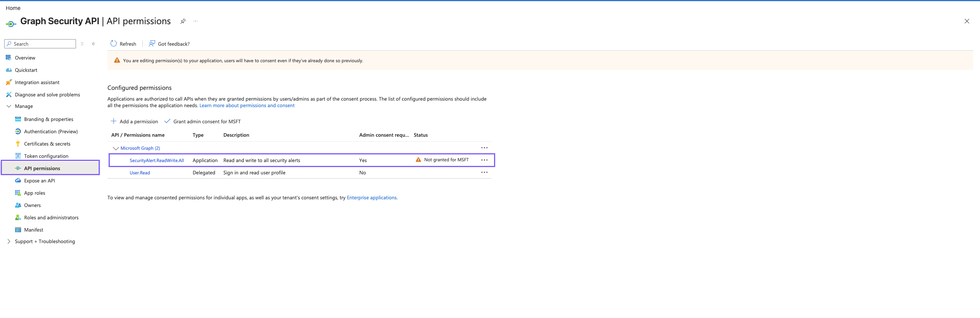Open the more options ellipsis beside the title
The image size is (980, 318).
click(195, 21)
